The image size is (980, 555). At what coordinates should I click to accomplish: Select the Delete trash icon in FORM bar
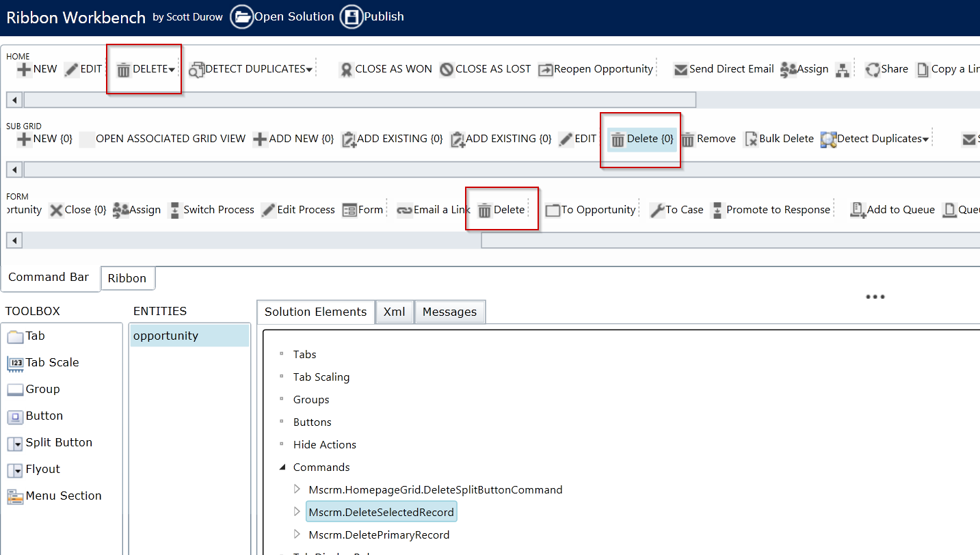click(x=484, y=211)
